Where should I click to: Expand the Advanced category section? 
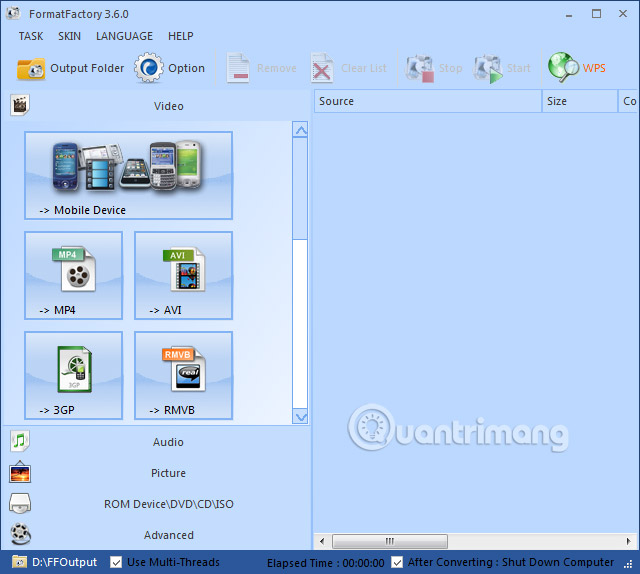click(168, 535)
